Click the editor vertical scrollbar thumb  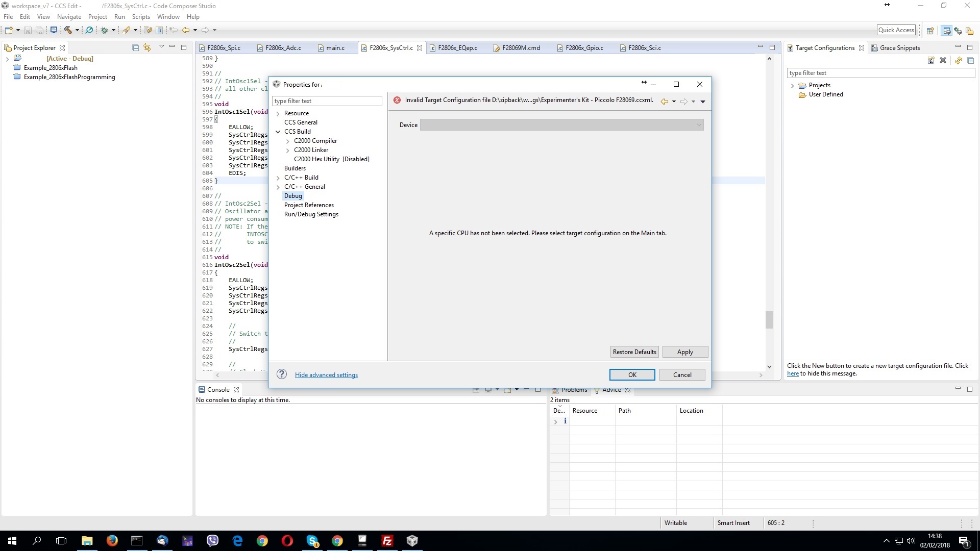click(769, 320)
